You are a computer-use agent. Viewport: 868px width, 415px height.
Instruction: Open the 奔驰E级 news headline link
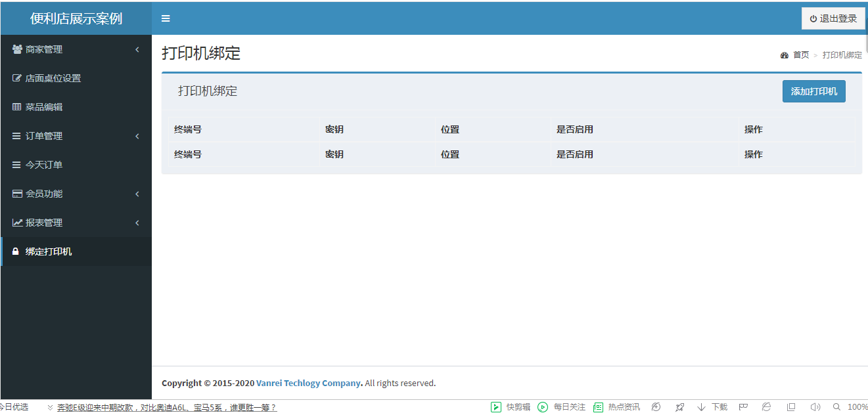pyautogui.click(x=167, y=407)
